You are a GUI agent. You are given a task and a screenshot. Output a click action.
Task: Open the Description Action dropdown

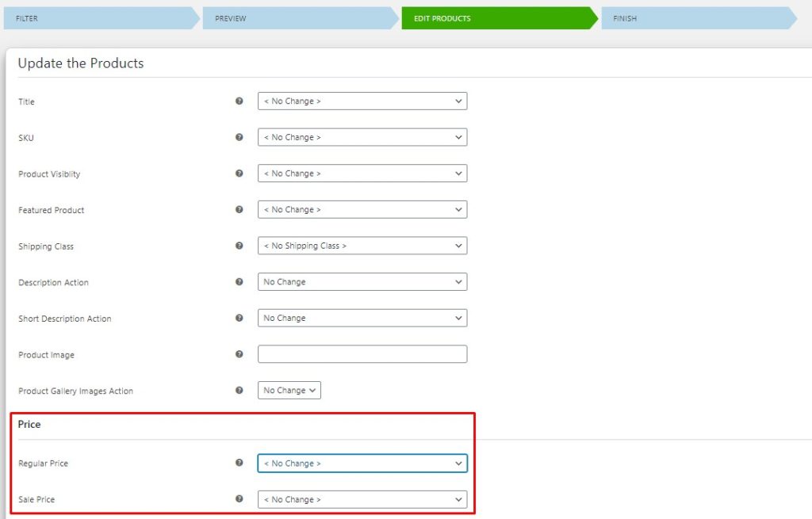click(x=362, y=282)
